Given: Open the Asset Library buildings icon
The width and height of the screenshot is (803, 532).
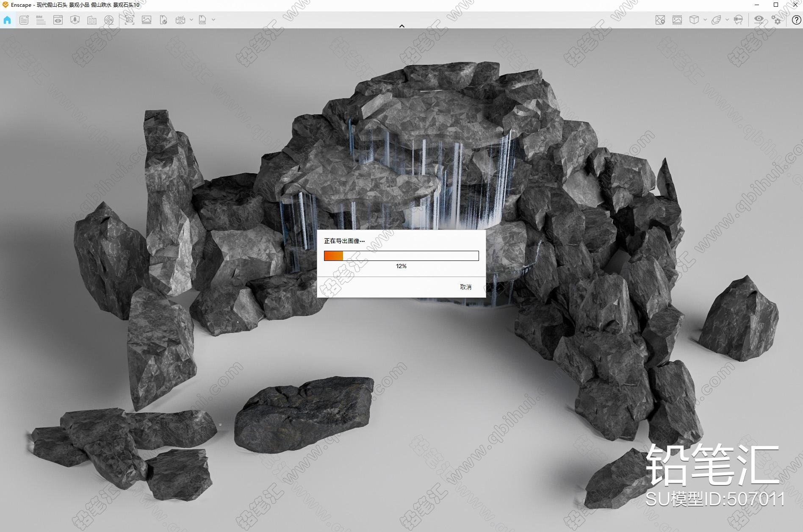Looking at the screenshot, I should [x=92, y=20].
